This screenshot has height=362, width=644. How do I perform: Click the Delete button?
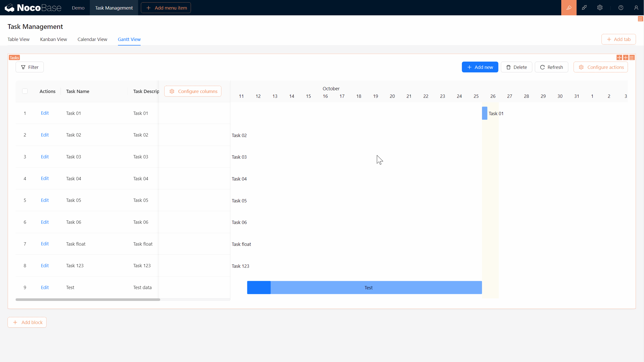coord(516,67)
